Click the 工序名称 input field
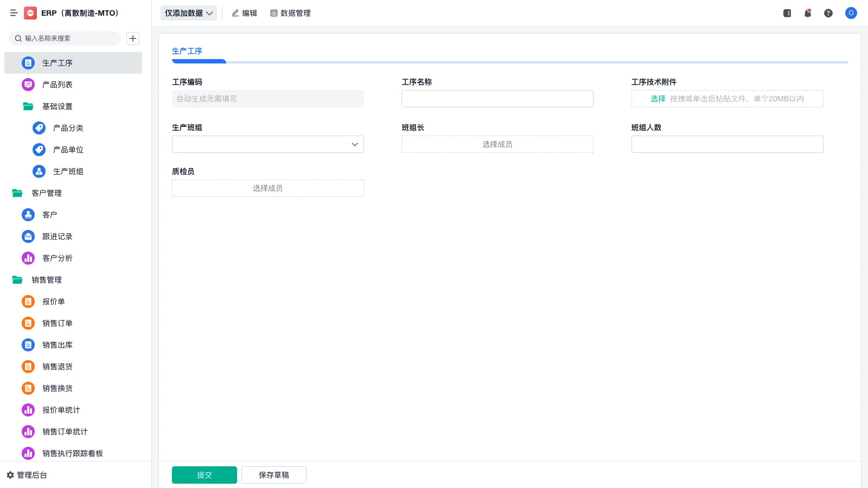The image size is (868, 488). pyautogui.click(x=496, y=99)
